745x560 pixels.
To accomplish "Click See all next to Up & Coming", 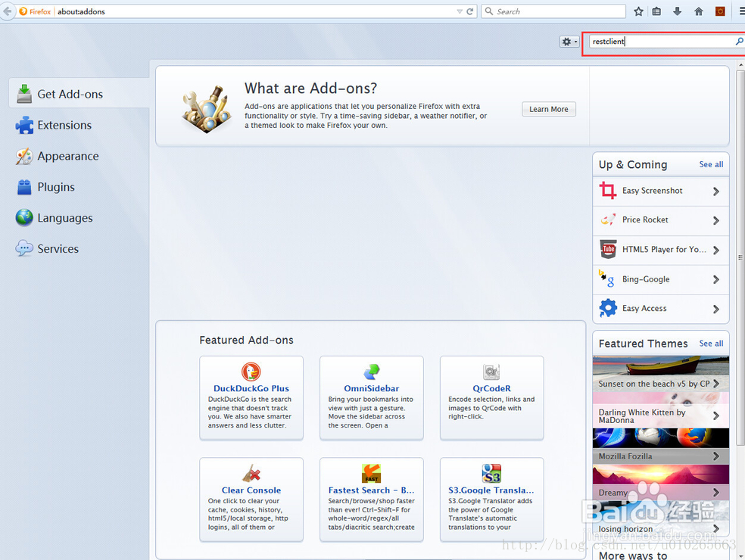I will coord(711,164).
